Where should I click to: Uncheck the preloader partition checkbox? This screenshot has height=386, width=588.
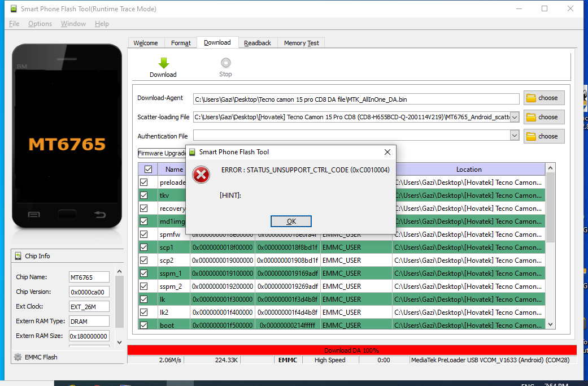[143, 183]
